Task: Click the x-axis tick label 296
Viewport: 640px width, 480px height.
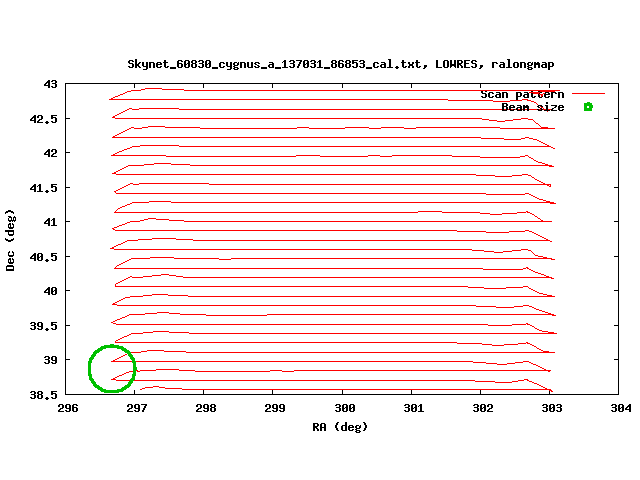Action: (68, 408)
